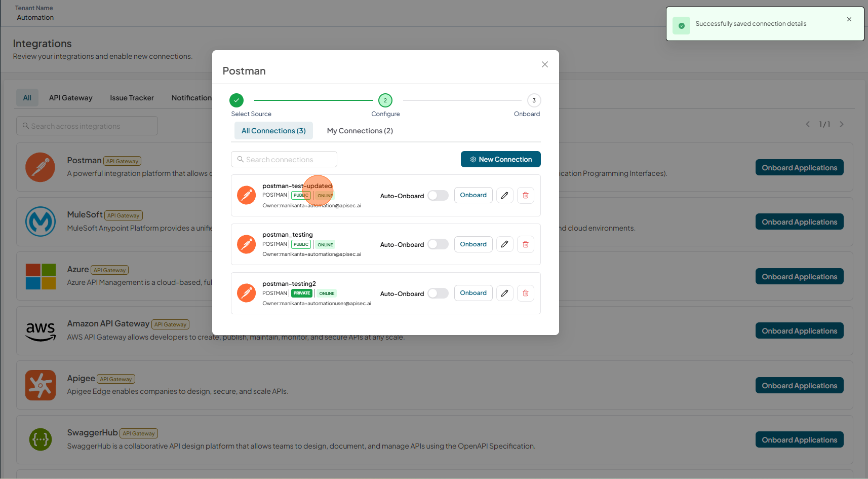Click Onboard Applications for SwaggerHub
868x479 pixels.
[x=800, y=440]
